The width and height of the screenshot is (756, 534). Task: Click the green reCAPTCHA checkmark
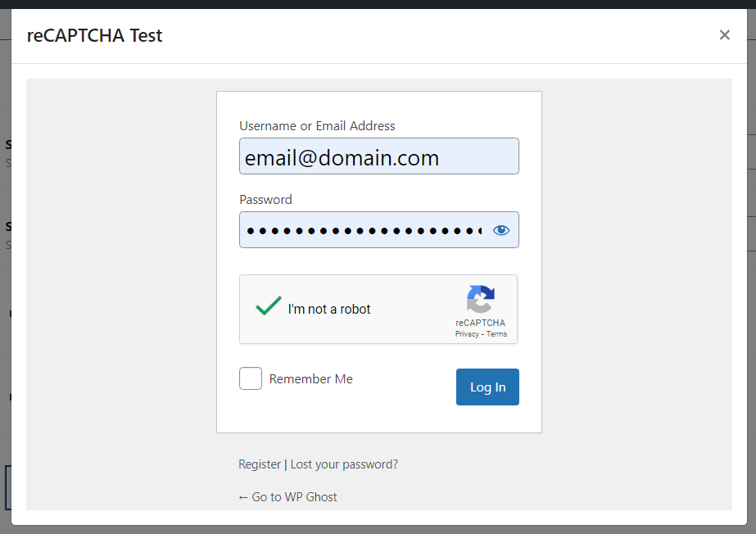[x=269, y=305]
